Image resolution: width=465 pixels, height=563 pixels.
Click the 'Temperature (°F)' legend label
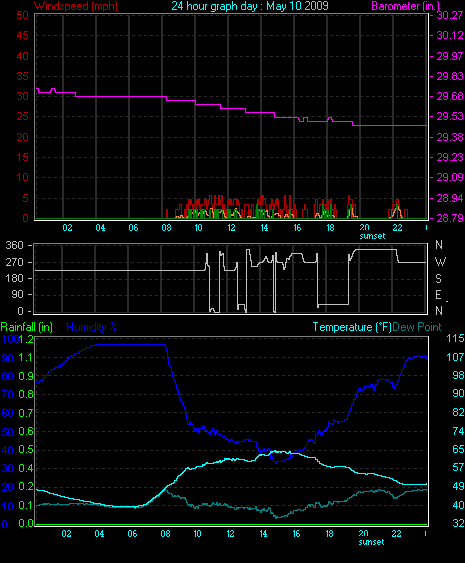352,327
